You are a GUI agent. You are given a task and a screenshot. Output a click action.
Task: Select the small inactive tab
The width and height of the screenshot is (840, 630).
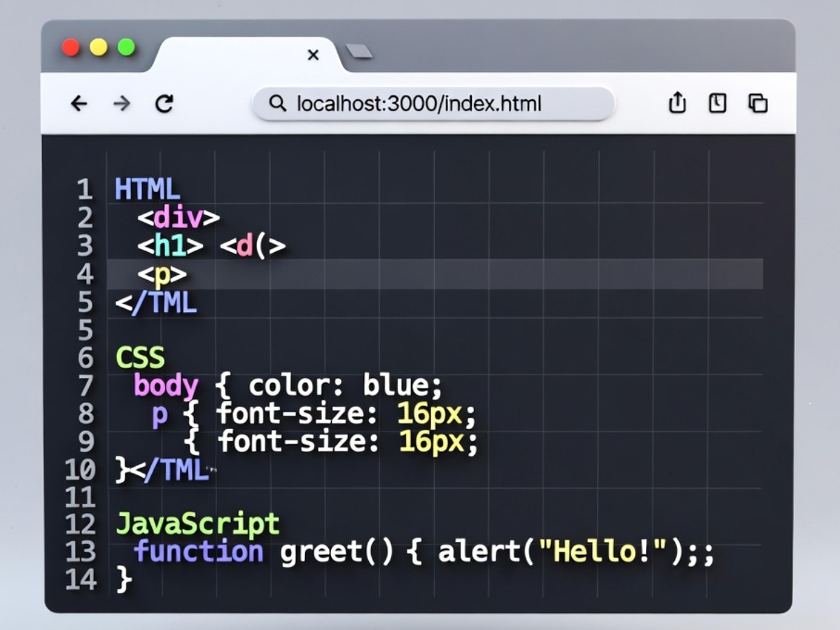click(x=359, y=51)
